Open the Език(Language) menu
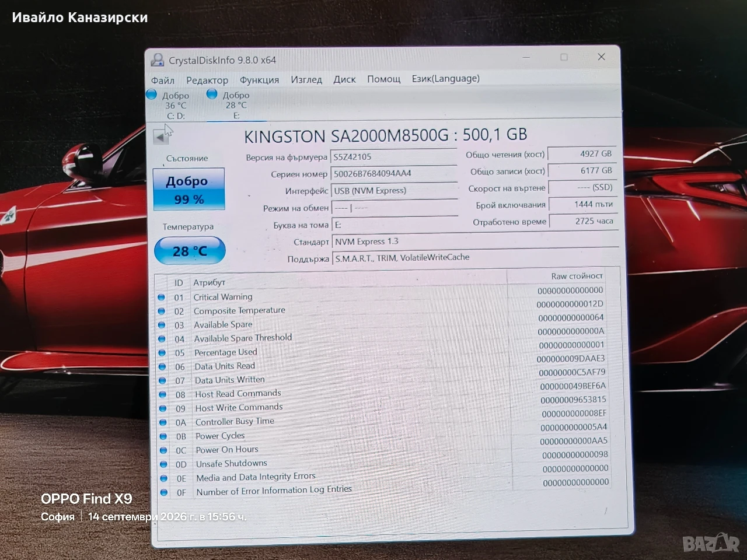747x560 pixels. pos(446,78)
